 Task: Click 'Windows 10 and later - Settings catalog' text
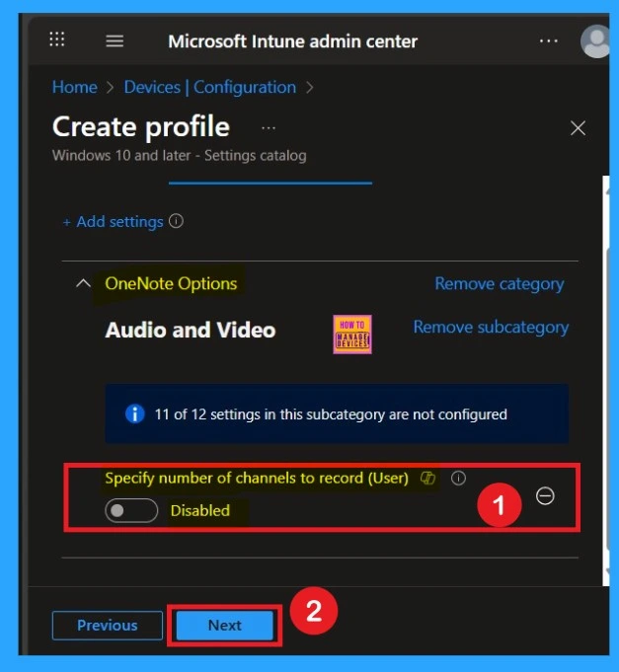[180, 156]
